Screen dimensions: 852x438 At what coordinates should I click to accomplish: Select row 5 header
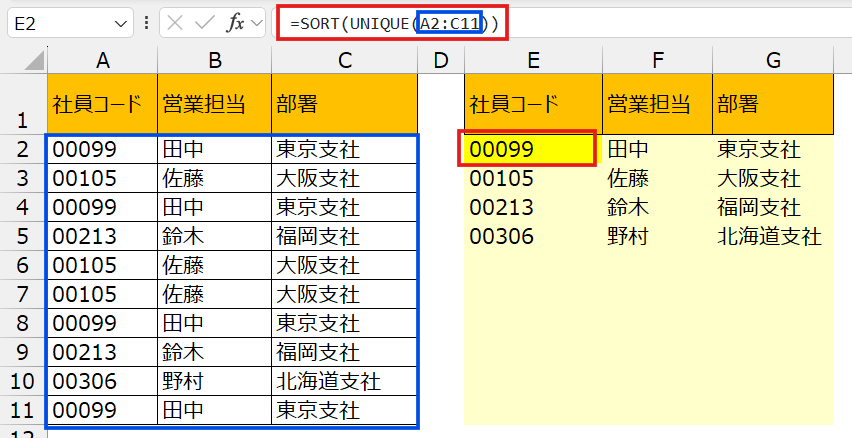[22, 236]
